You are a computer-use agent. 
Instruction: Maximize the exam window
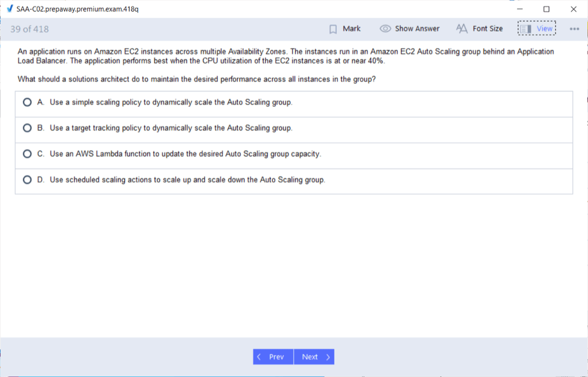click(x=546, y=9)
